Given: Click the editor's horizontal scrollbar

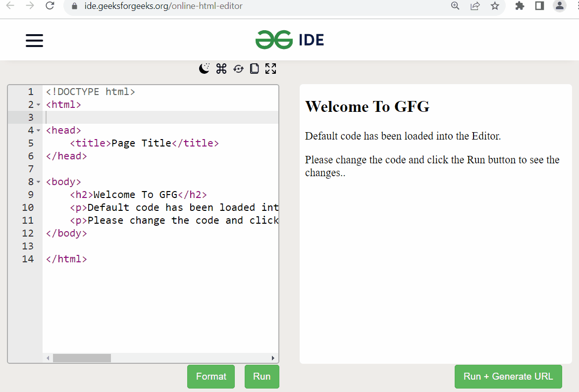Looking at the screenshot, I should point(83,357).
